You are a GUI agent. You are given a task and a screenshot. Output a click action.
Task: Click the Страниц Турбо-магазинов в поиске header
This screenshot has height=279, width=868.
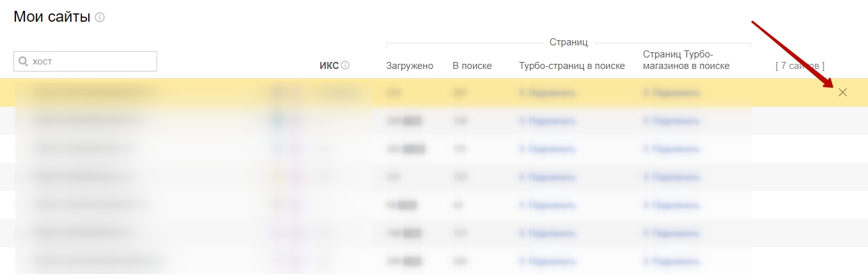pos(686,60)
